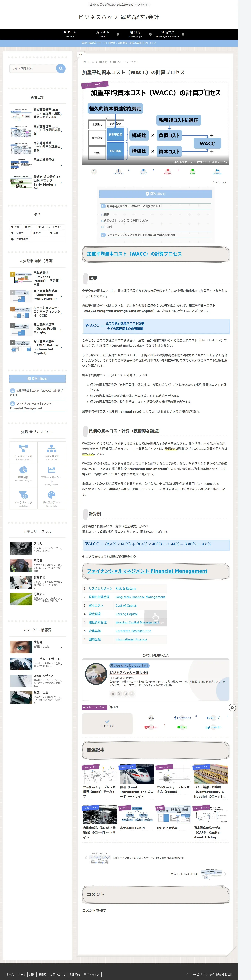Click the scroll-to-top circle arrow button
251x980 pixels.
[232, 708]
